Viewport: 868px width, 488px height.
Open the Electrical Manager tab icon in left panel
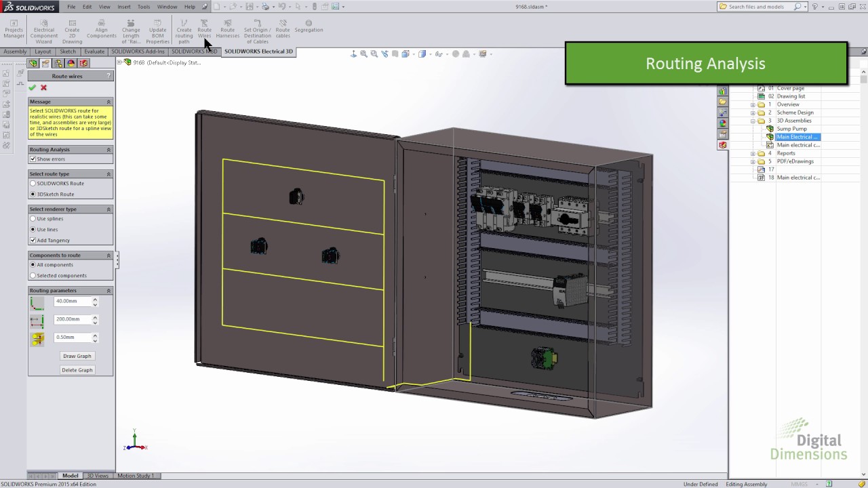(83, 63)
